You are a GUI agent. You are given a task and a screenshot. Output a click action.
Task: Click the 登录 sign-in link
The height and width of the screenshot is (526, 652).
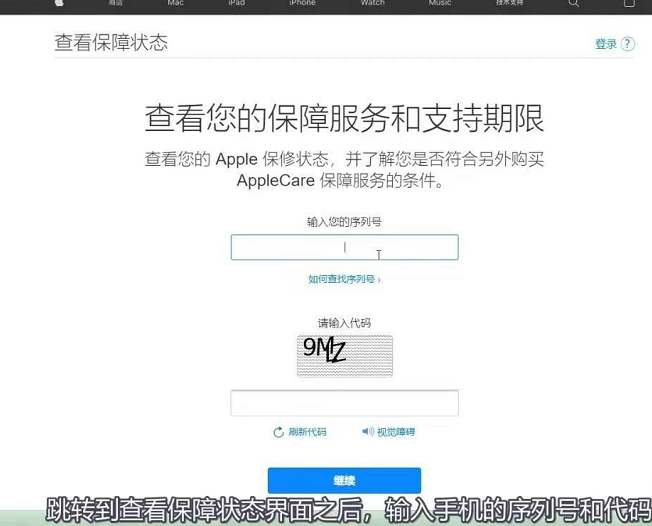(x=606, y=44)
